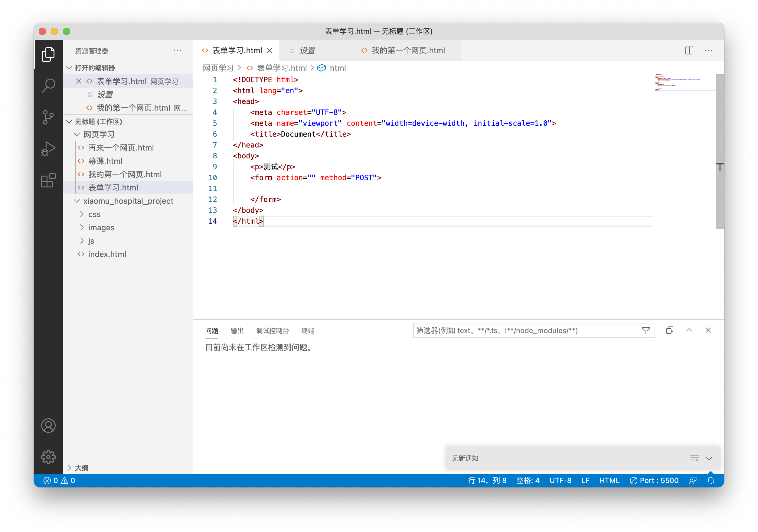The image size is (758, 532).
Task: Click the notifications bell in status bar
Action: pyautogui.click(x=711, y=481)
